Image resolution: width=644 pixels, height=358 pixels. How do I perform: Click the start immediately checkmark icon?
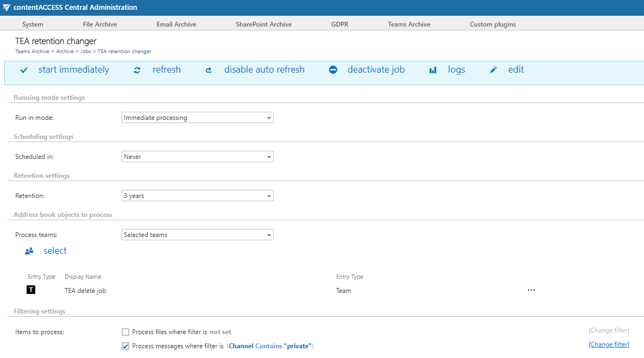[x=24, y=70]
